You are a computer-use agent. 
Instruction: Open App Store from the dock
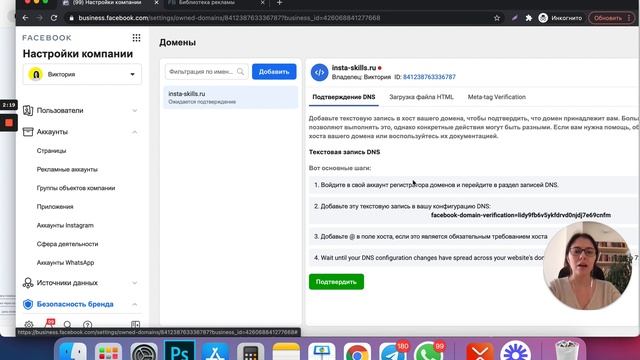[x=215, y=351]
